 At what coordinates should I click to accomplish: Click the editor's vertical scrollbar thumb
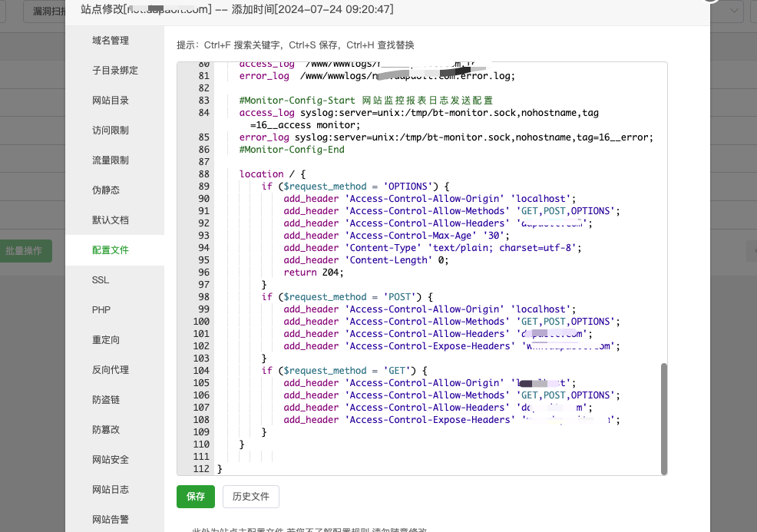664,418
